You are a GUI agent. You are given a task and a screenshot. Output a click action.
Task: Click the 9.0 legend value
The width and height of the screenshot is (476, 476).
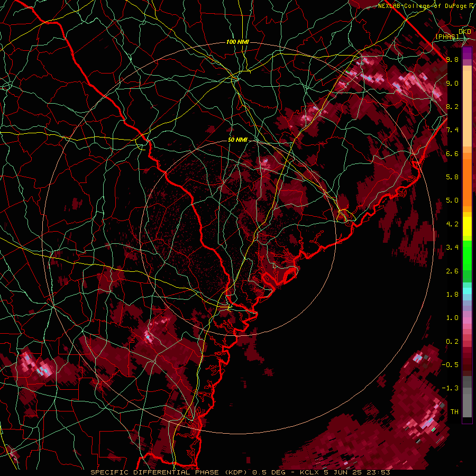pyautogui.click(x=452, y=83)
